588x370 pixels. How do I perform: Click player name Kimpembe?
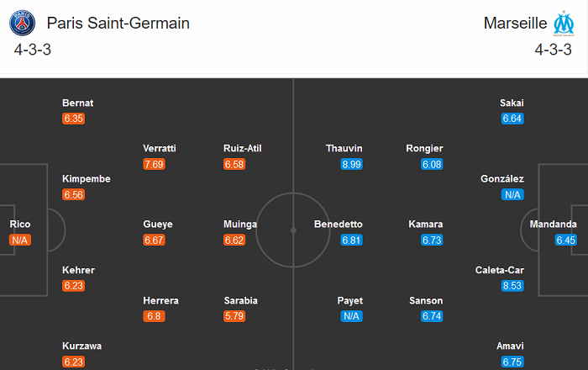(x=87, y=179)
